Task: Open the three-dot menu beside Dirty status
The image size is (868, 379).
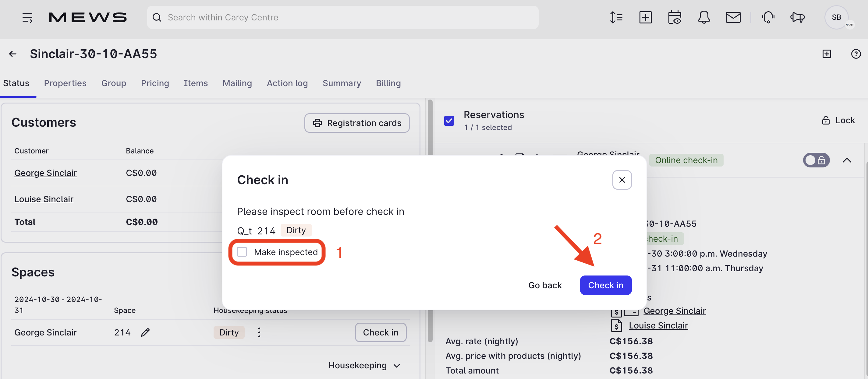Action: (259, 332)
